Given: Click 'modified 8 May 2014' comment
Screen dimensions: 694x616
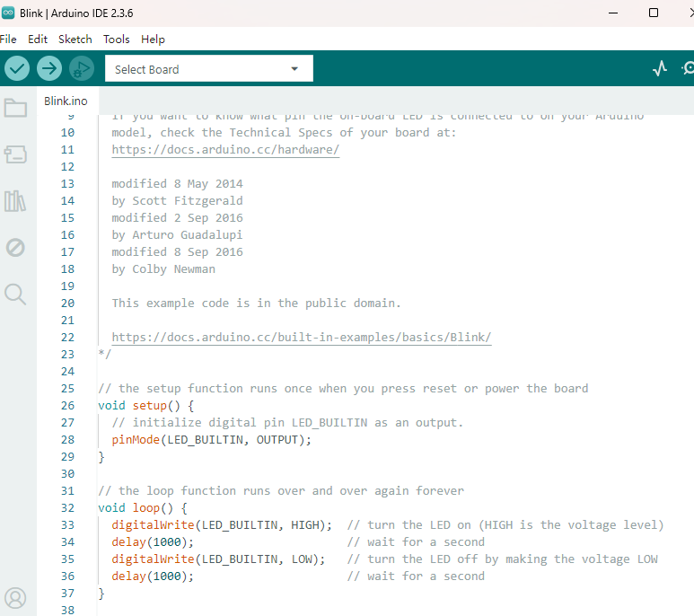Looking at the screenshot, I should [177, 184].
